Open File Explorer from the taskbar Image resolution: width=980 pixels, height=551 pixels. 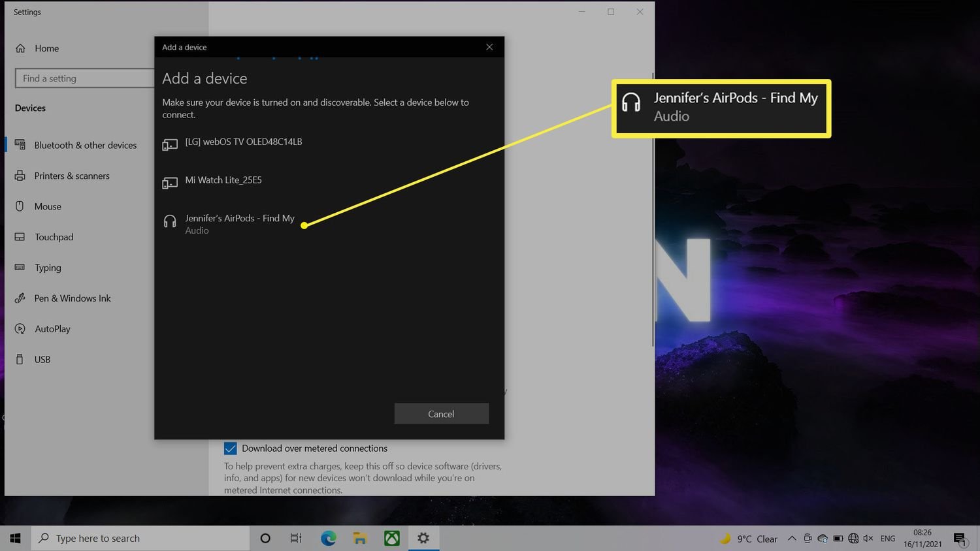[x=360, y=539]
